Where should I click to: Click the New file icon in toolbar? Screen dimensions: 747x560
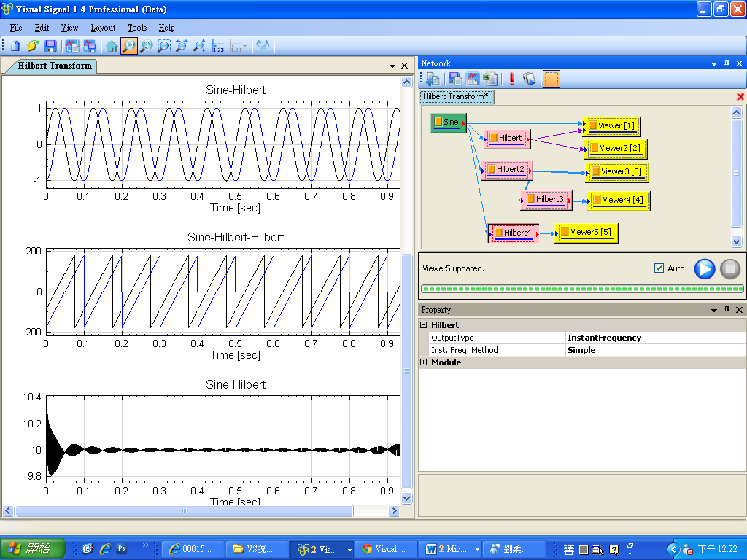pos(15,46)
